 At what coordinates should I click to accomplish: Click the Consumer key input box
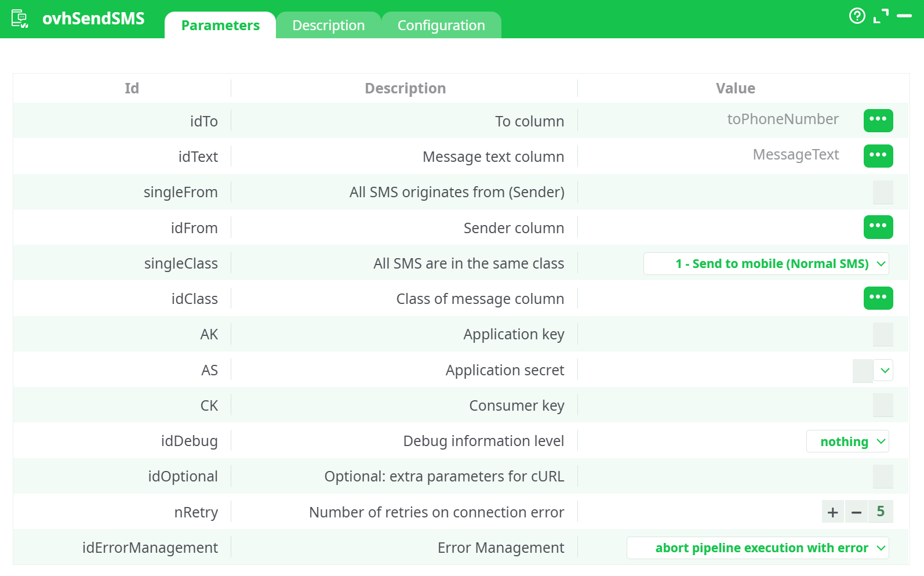tap(883, 405)
